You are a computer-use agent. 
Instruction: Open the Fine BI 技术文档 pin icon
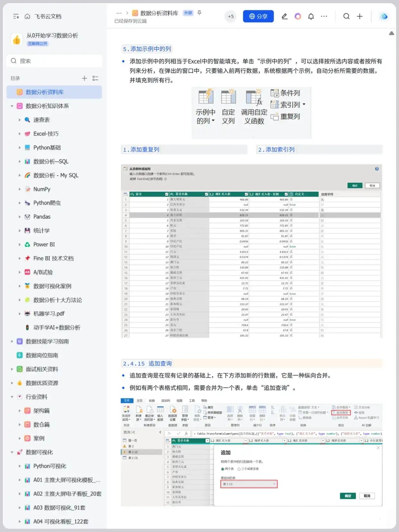tap(28, 258)
